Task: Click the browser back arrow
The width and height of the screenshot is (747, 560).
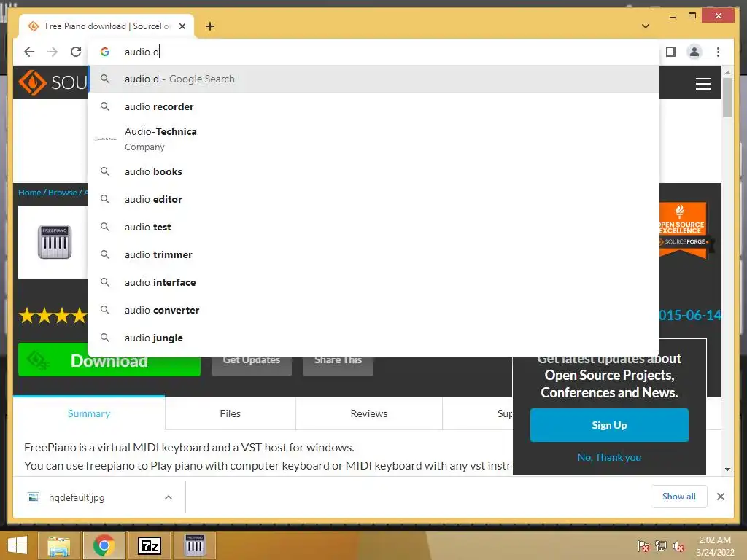Action: (x=29, y=52)
